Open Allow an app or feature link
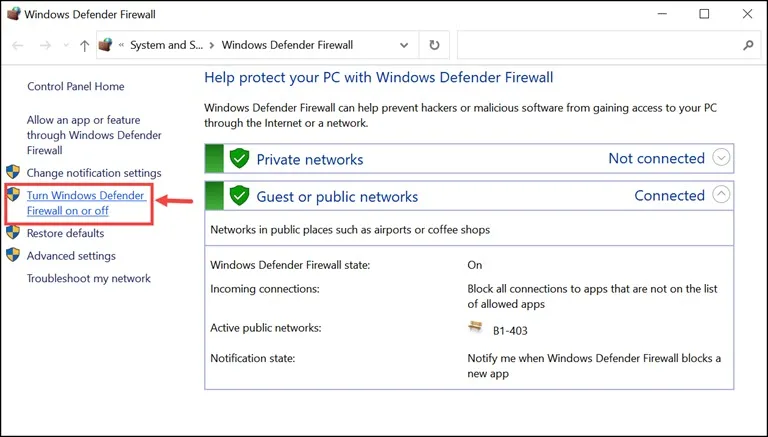The width and height of the screenshot is (768, 437). 94,135
